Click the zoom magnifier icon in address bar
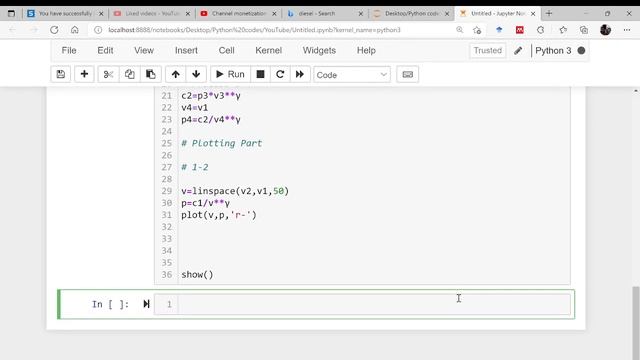 coord(460,30)
